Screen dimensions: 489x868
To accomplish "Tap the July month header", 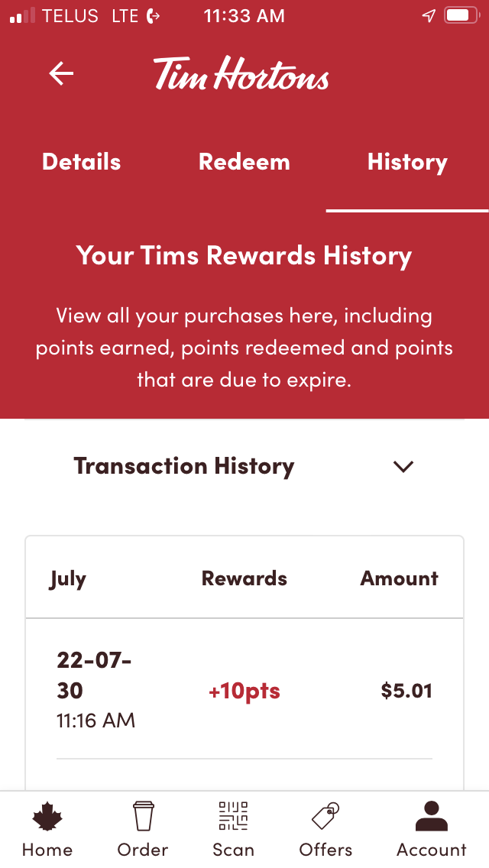I will [68, 578].
